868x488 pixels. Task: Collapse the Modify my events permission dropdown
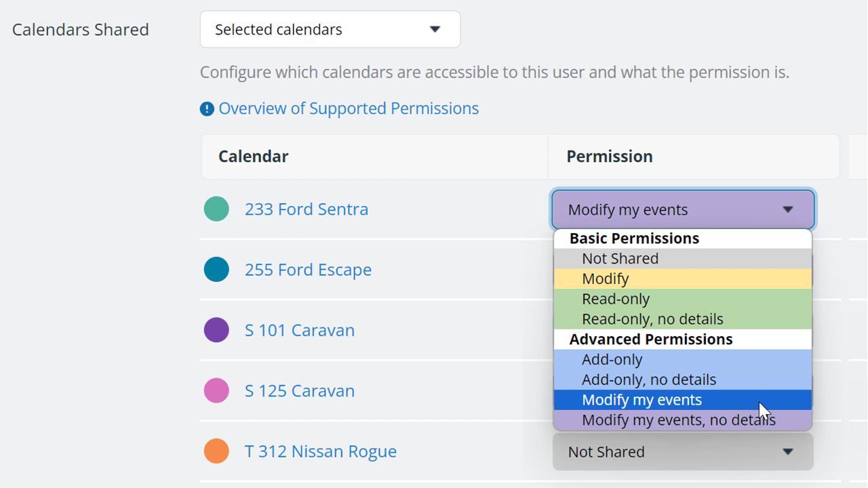click(683, 209)
